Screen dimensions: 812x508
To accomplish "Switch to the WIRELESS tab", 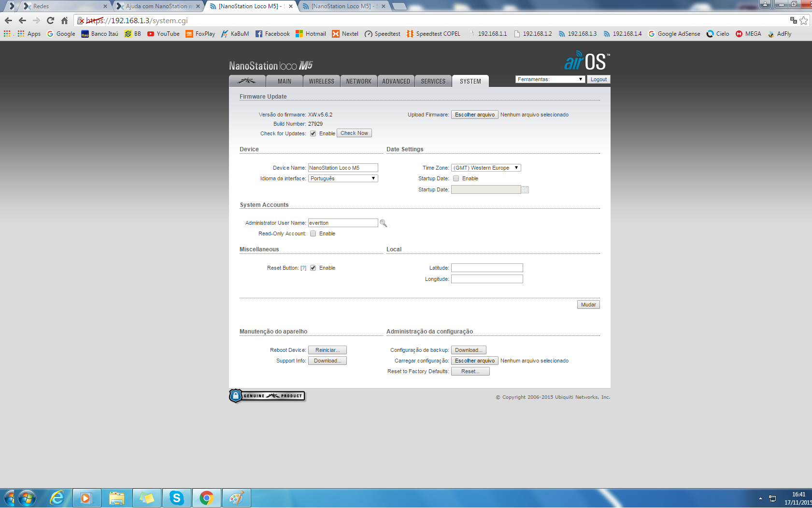I will click(x=322, y=81).
